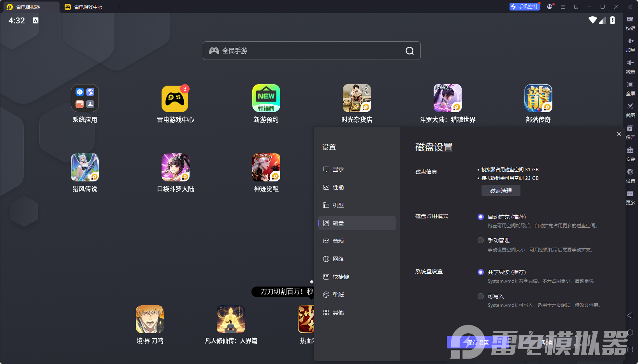Tap the Android back triangle button
Screen dimensions: 638x364
coord(630,315)
